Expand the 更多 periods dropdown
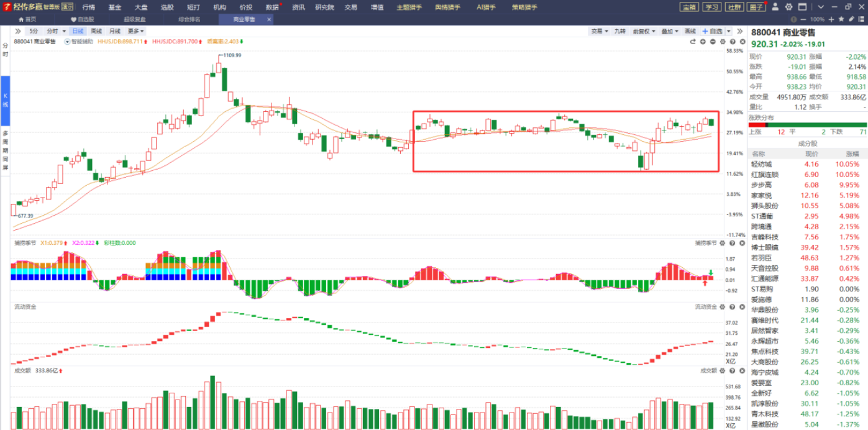868x430 pixels. (136, 31)
